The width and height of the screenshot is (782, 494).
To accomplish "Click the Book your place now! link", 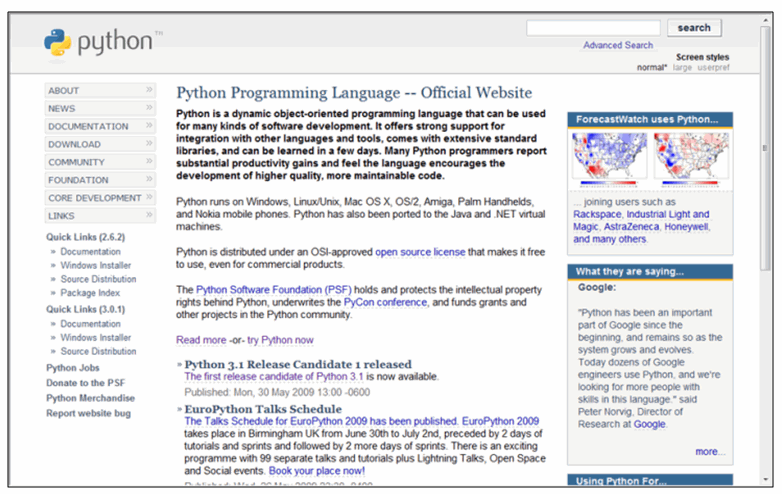I will click(x=317, y=471).
